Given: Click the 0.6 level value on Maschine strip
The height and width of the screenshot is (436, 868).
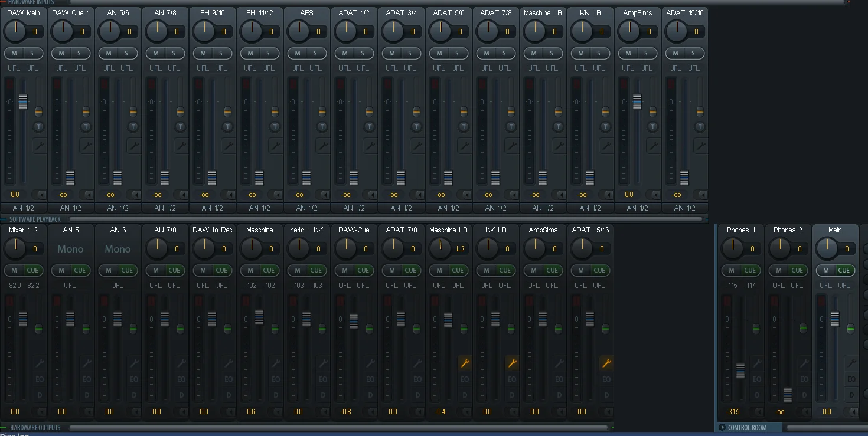Looking at the screenshot, I should 252,412.
